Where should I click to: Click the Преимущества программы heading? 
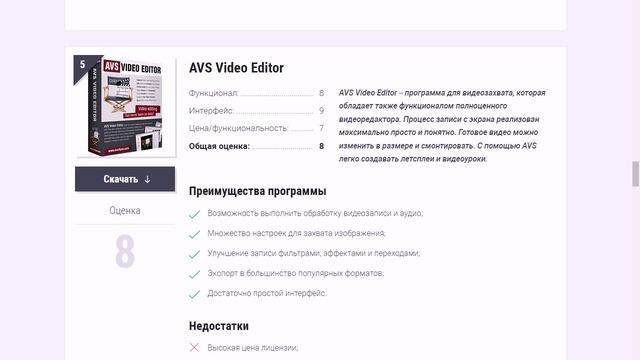[x=258, y=191]
